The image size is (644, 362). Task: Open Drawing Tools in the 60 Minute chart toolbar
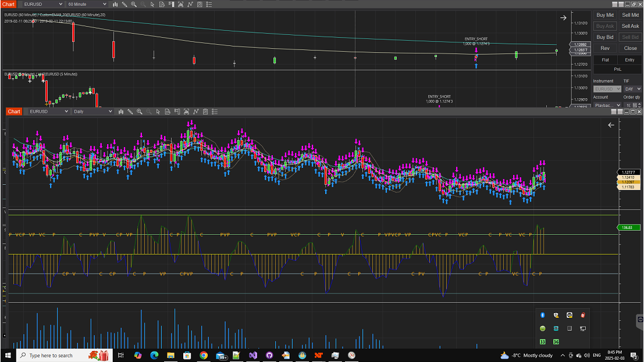tap(124, 4)
